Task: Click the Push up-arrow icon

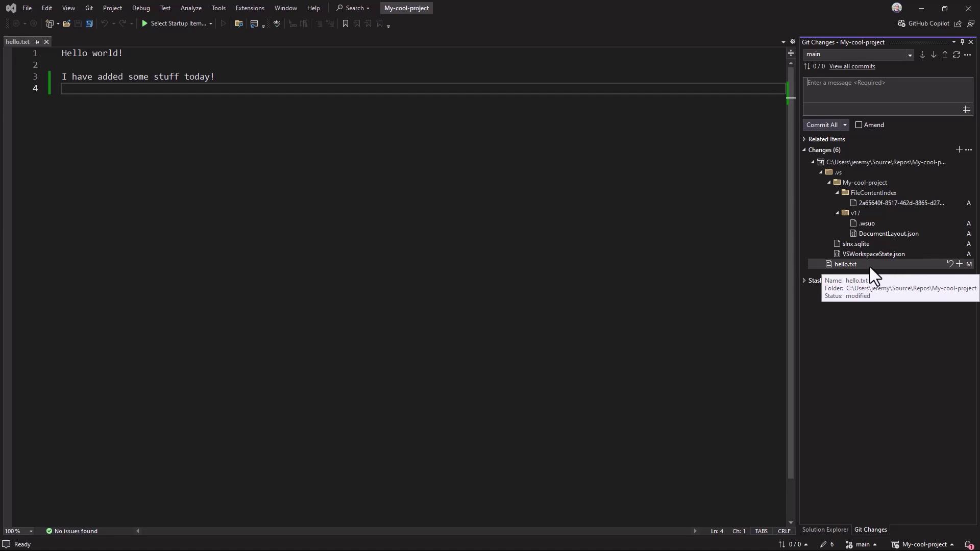Action: pos(945,55)
